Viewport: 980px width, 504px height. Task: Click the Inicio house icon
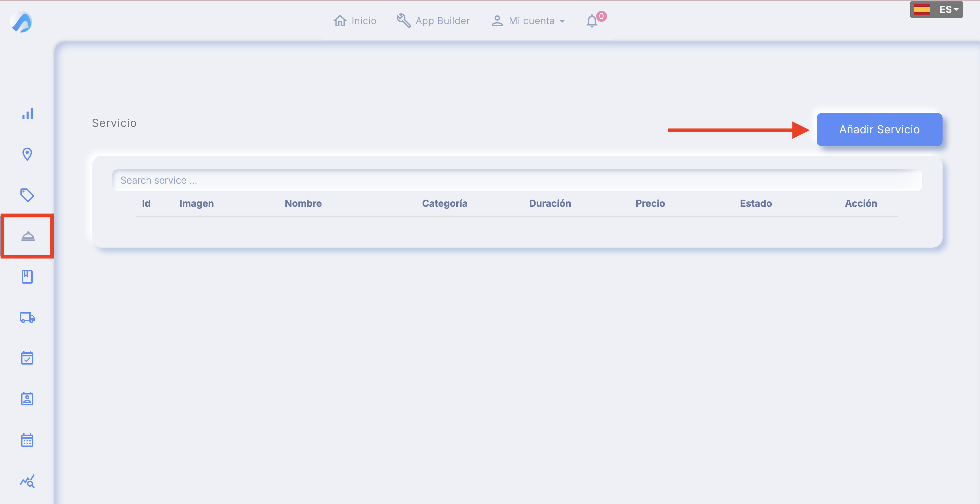click(x=340, y=20)
